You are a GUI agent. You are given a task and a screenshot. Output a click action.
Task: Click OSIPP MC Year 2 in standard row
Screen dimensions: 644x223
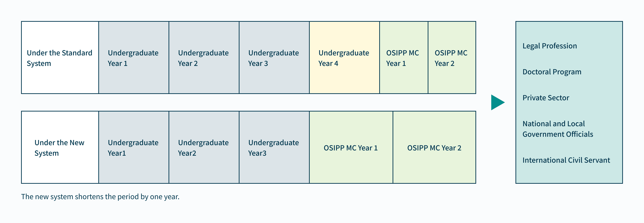[x=452, y=58]
